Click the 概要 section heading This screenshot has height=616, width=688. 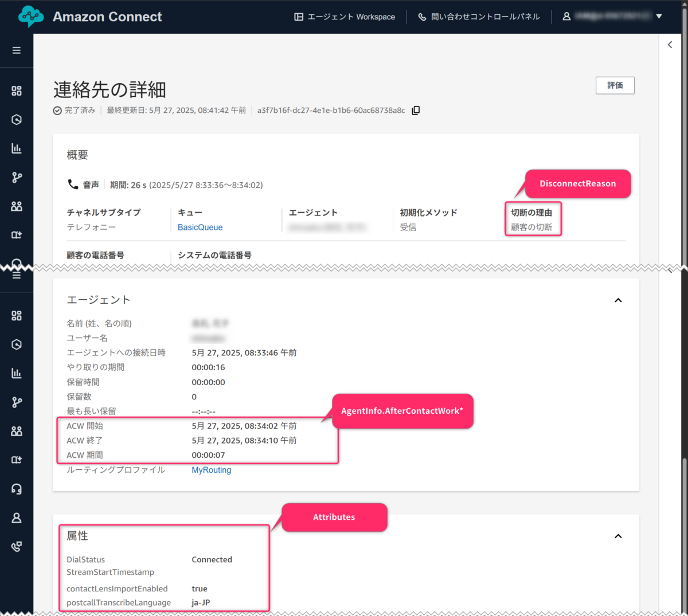pyautogui.click(x=77, y=155)
